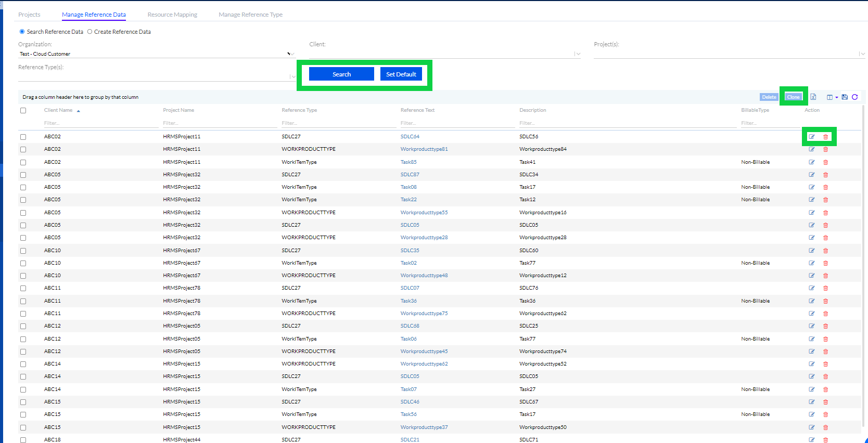Delete the Task36 row via trash icon
868x443 pixels.
click(825, 301)
